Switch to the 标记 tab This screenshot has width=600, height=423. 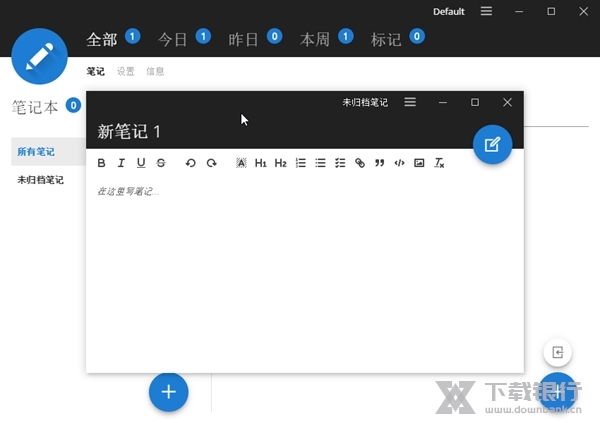(x=386, y=39)
